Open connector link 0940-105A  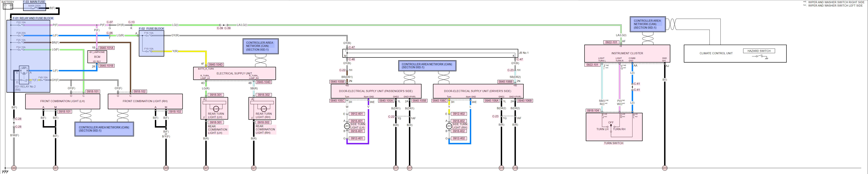[386, 101]
